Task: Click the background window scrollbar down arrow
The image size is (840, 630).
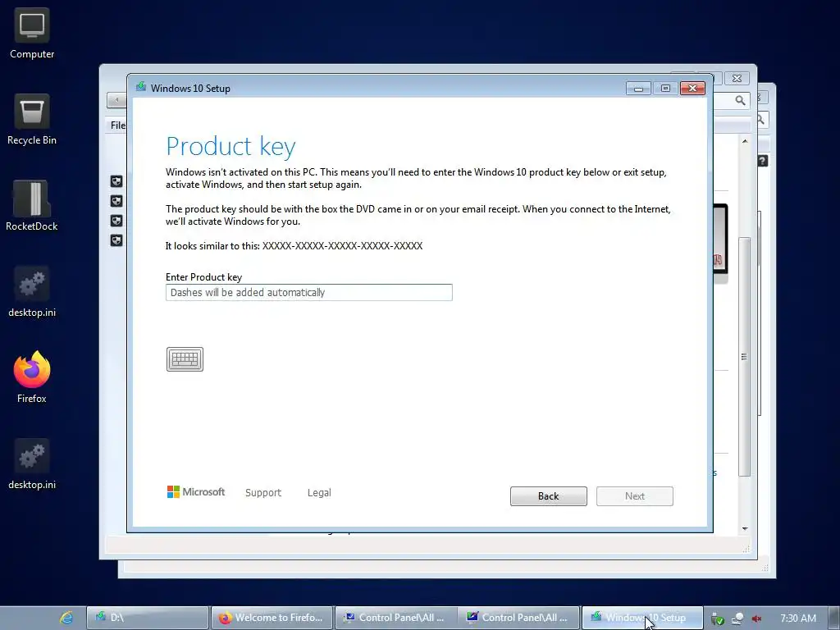Action: [x=745, y=529]
